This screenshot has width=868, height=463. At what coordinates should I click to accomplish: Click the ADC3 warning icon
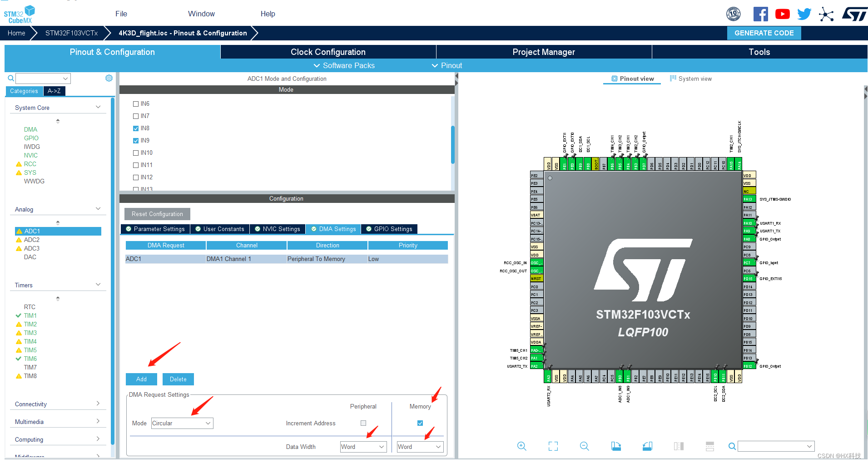(x=19, y=249)
